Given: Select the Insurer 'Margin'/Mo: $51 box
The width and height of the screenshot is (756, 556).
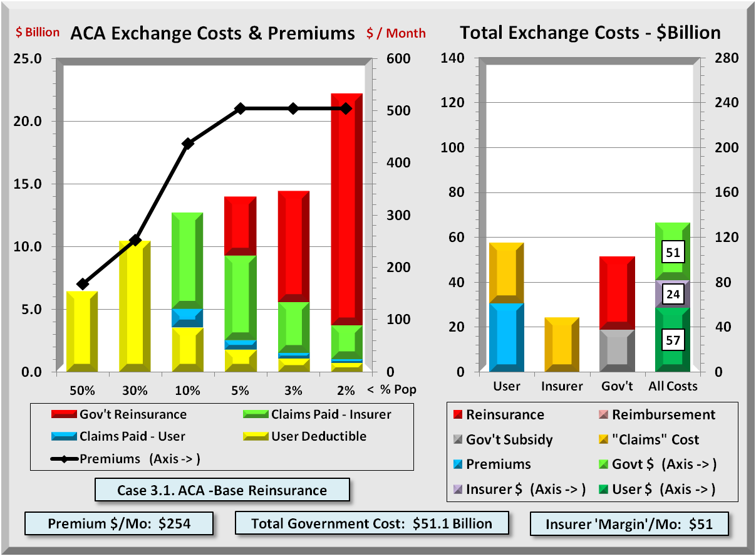Looking at the screenshot, I should coord(629,524).
